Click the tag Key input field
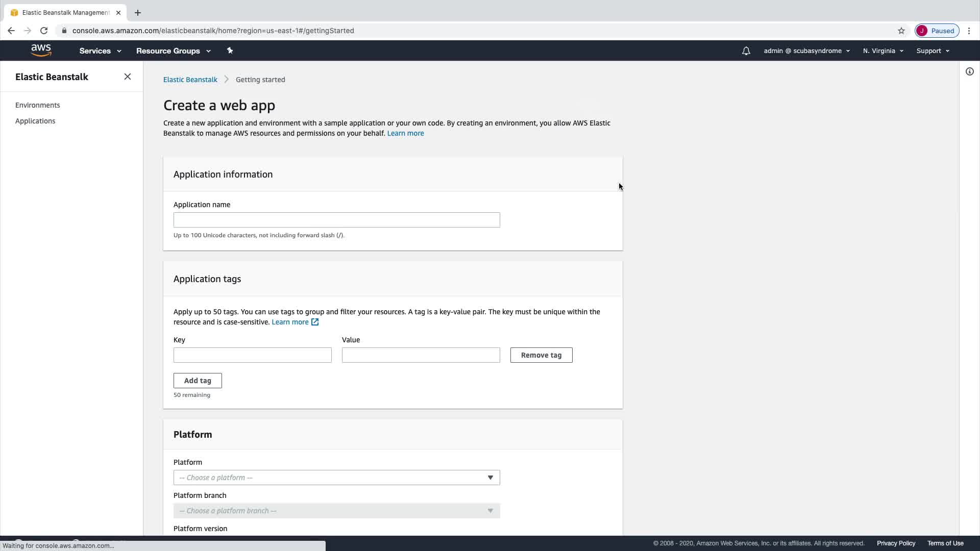The height and width of the screenshot is (551, 980). pos(252,355)
